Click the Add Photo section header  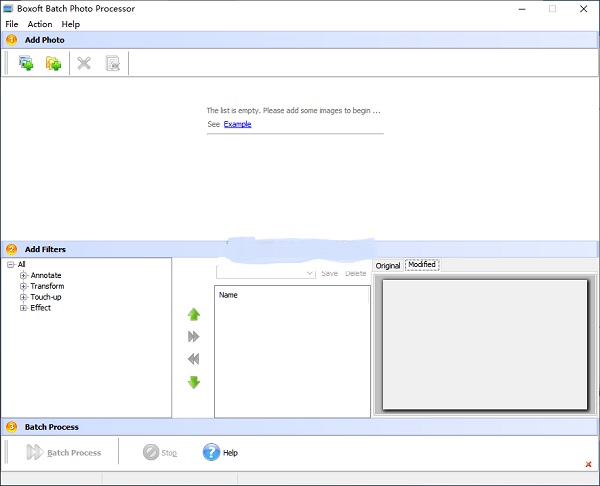tap(299, 40)
